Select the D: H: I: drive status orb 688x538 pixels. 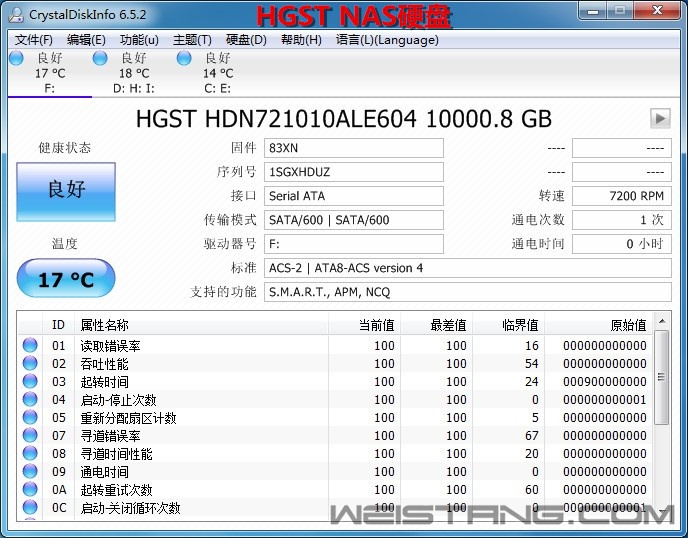coord(100,58)
